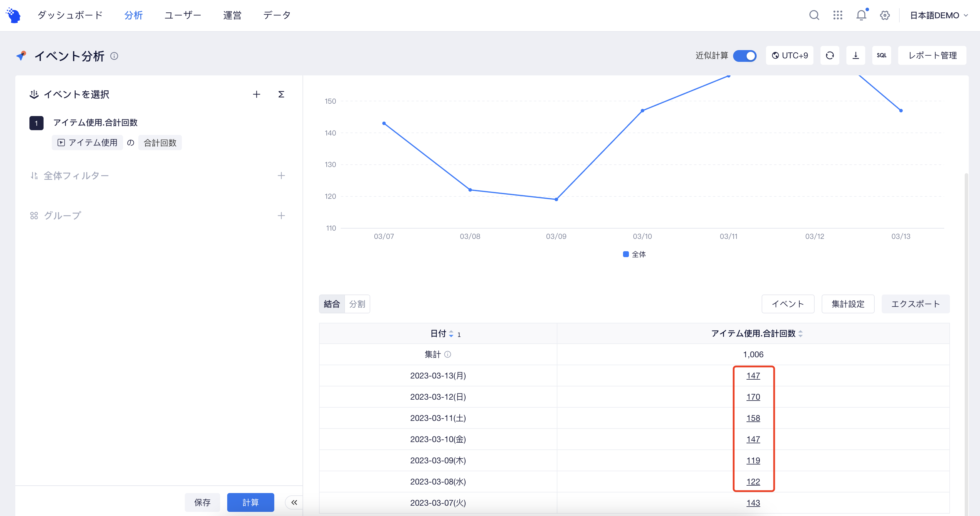Open the SQL view icon
Image resolution: width=980 pixels, height=516 pixels.
tap(882, 56)
